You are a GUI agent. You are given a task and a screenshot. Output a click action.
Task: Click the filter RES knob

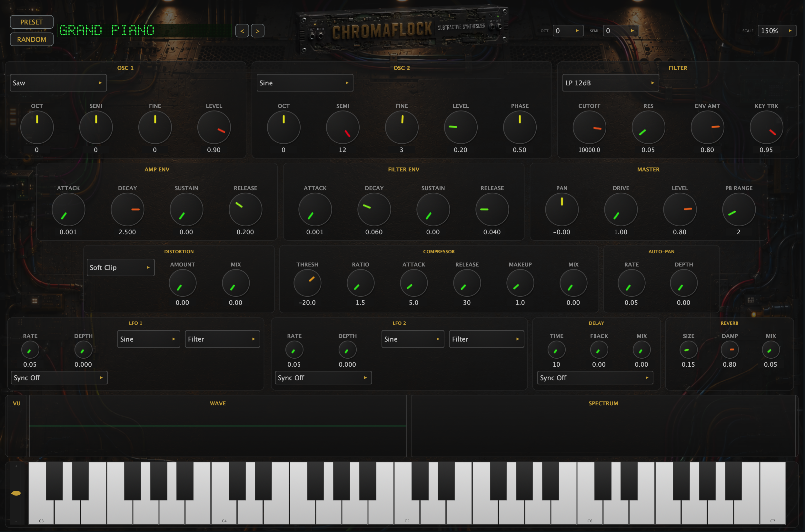point(649,128)
